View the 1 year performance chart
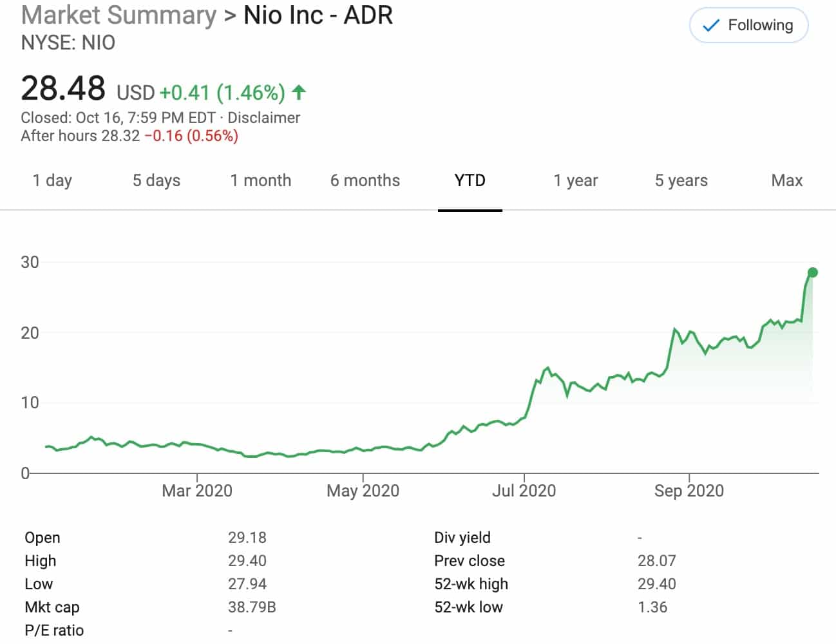The image size is (836, 644). tap(576, 181)
